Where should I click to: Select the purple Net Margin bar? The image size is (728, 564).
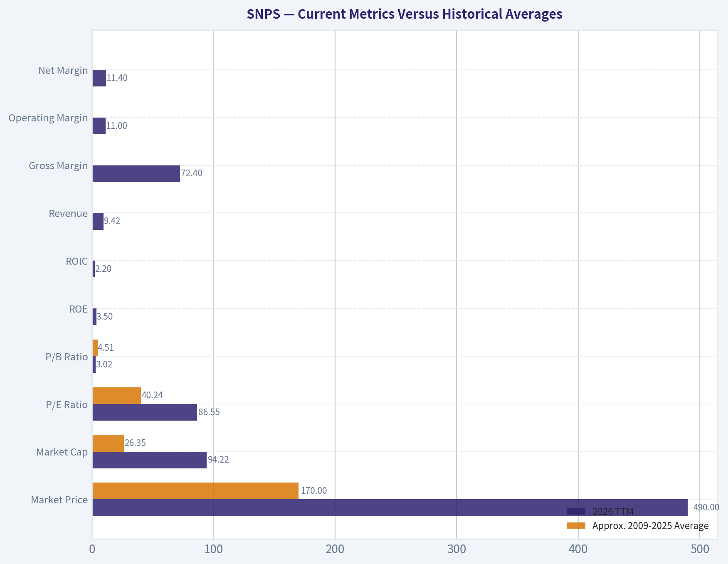tap(99, 78)
